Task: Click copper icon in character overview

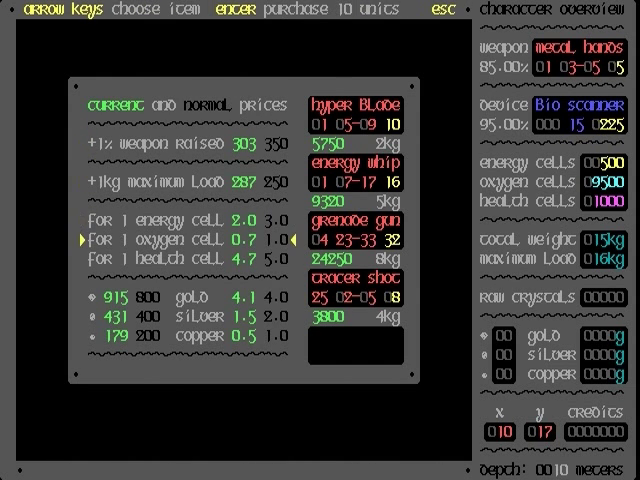Action: click(x=485, y=374)
